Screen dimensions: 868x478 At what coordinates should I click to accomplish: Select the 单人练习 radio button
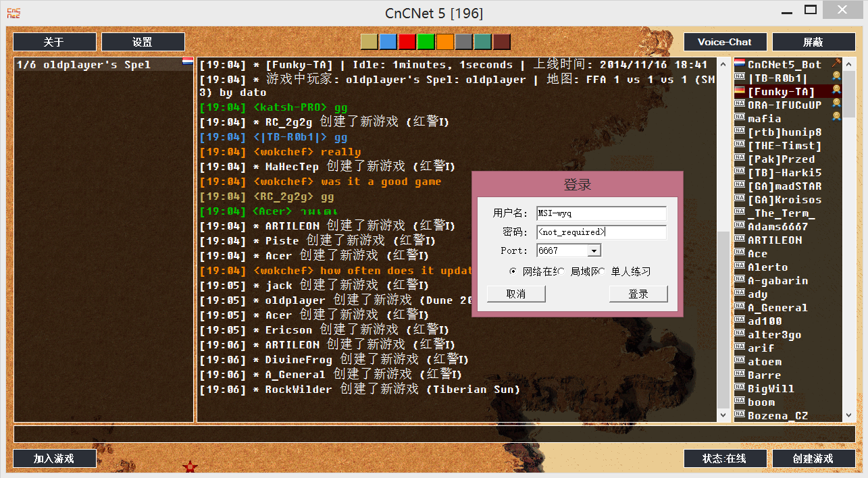tap(602, 271)
